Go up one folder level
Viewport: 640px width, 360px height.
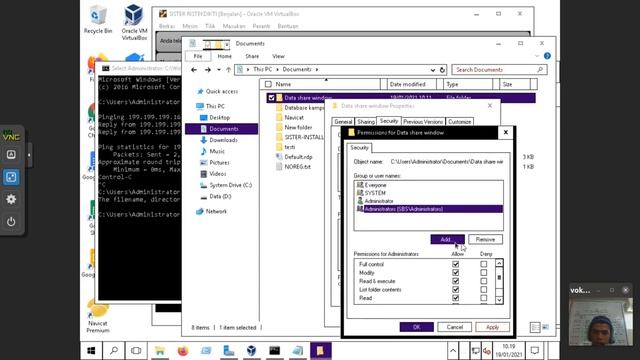point(229,70)
